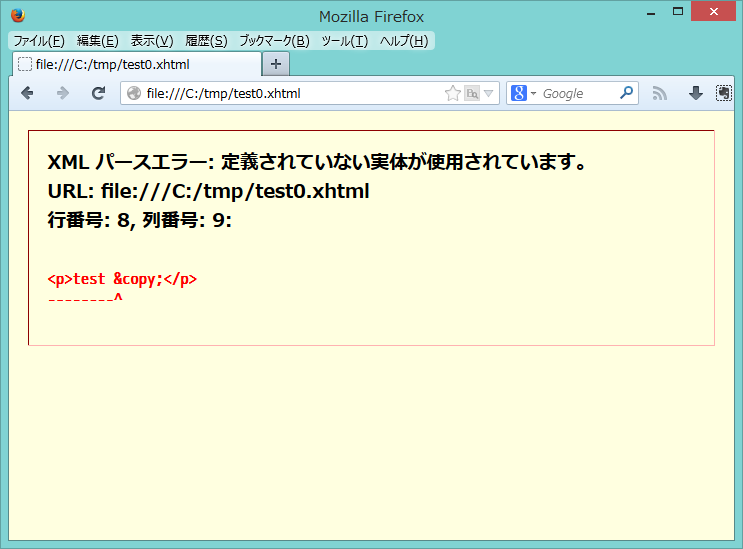
Task: Click the icon next to the bookmark star
Action: coord(472,93)
